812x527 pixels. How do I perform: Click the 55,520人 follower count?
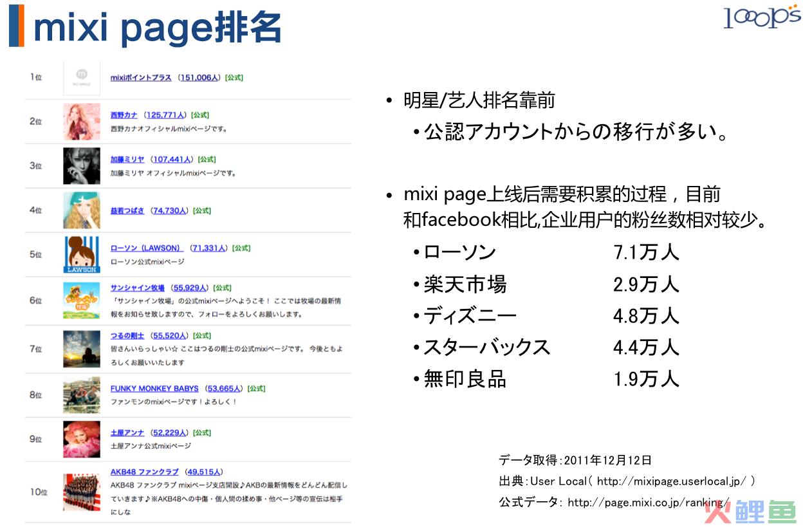pyautogui.click(x=171, y=335)
